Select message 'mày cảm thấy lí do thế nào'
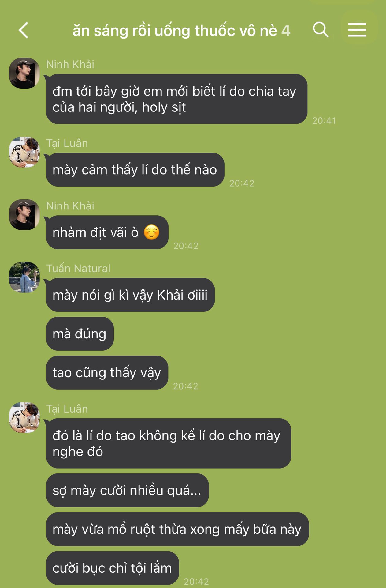Image resolution: width=386 pixels, height=588 pixels. click(x=135, y=170)
